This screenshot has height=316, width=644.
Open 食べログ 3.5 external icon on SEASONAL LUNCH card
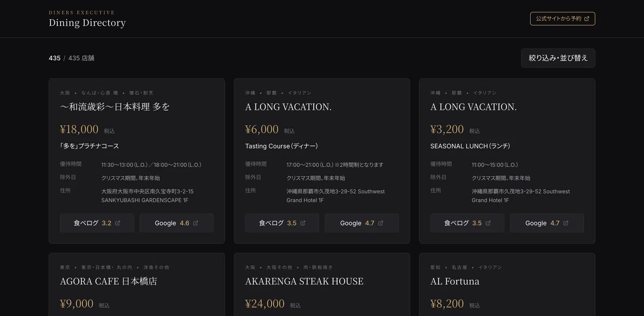coord(488,223)
